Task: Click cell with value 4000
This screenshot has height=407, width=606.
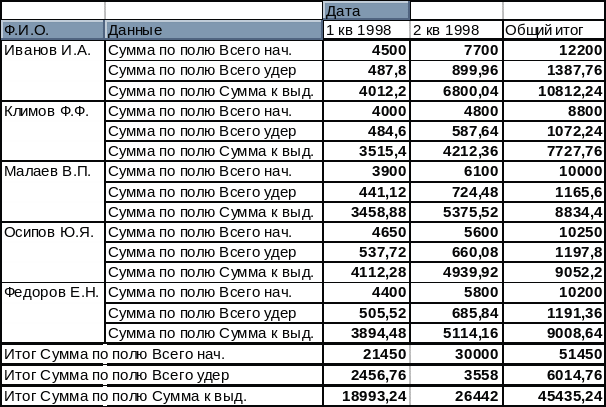Action: (x=366, y=111)
